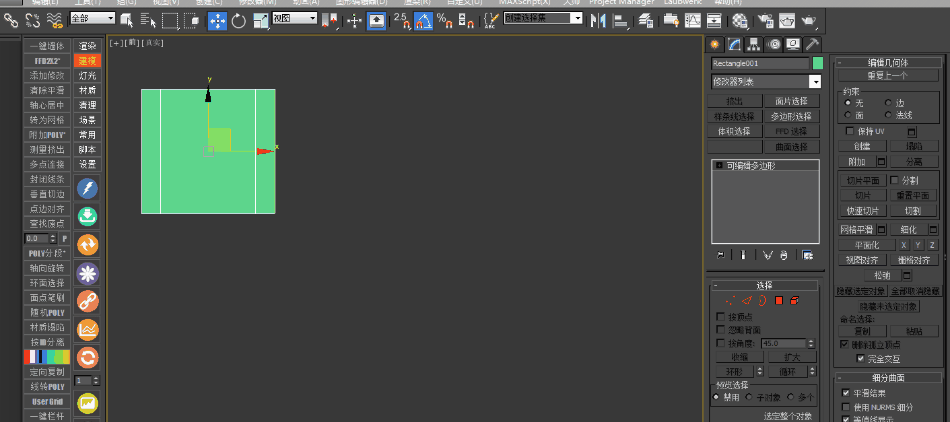Toggle the 保持 UV checkbox
950x422 pixels.
849,131
